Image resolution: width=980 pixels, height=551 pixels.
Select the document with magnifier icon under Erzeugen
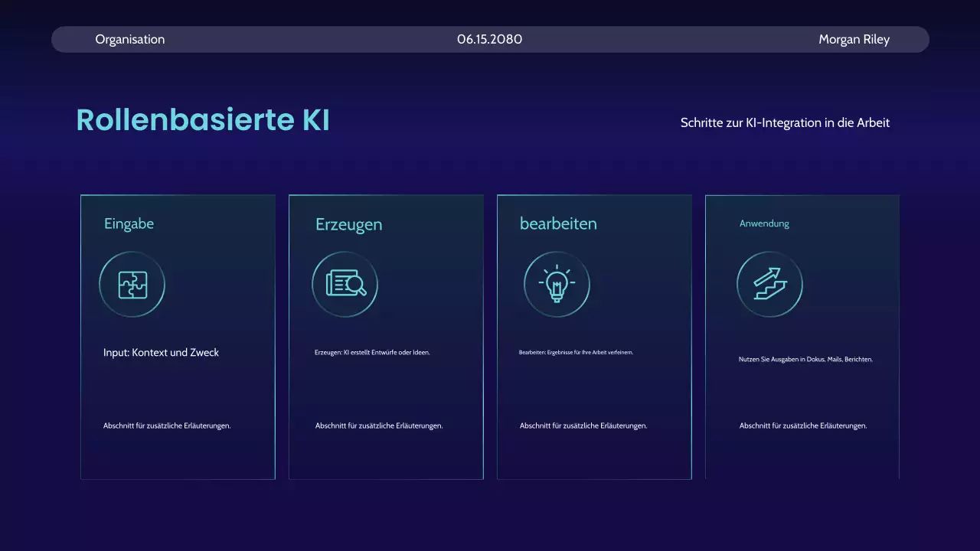tap(345, 284)
